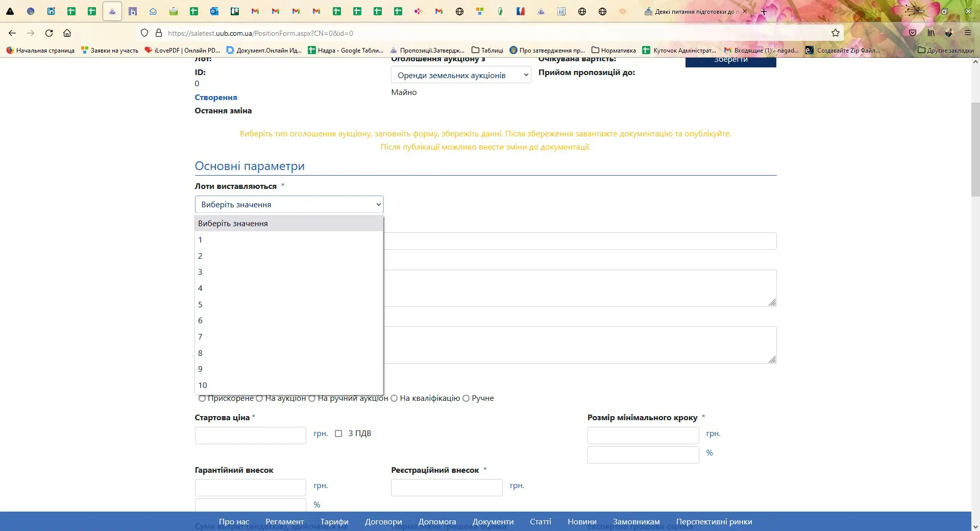This screenshot has width=980, height=531.
Task: Select the На кваліфікацію radio option
Action: (x=394, y=398)
